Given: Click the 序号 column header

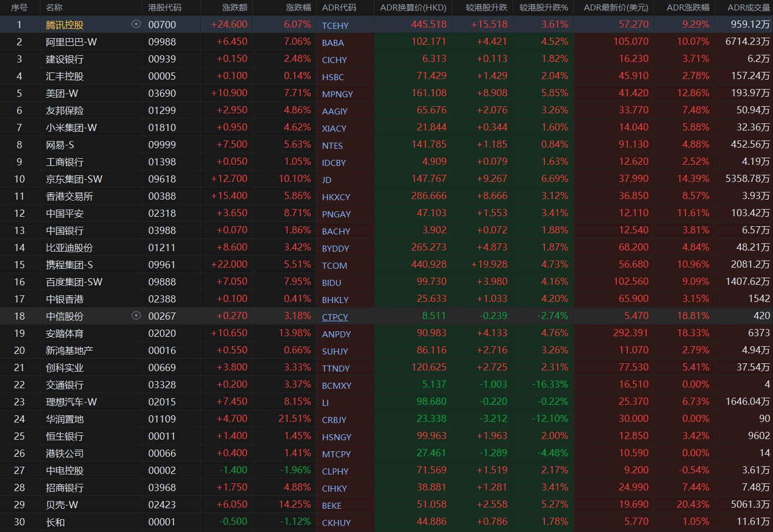Looking at the screenshot, I should point(19,8).
